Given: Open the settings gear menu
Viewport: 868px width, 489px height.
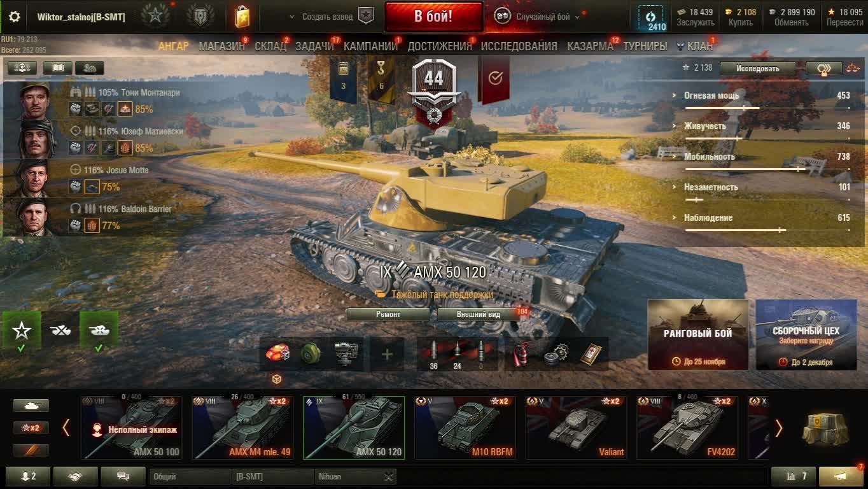Looking at the screenshot, I should 14,17.
